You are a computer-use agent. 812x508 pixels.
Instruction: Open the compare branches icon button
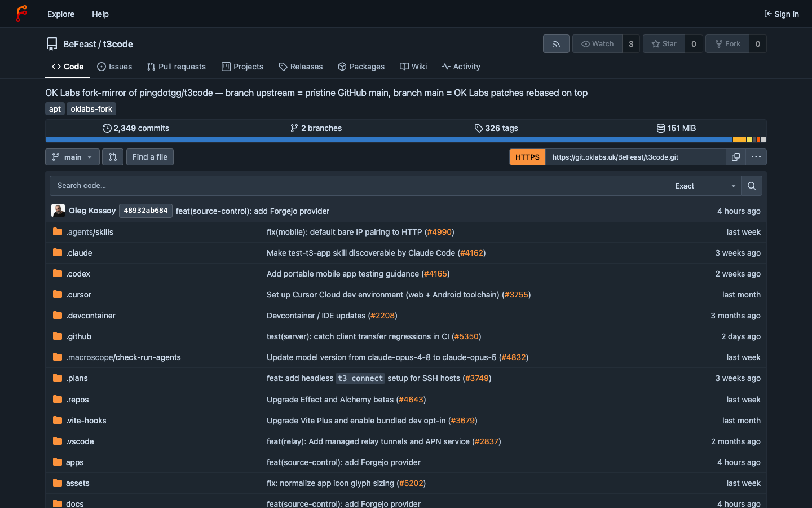point(113,157)
